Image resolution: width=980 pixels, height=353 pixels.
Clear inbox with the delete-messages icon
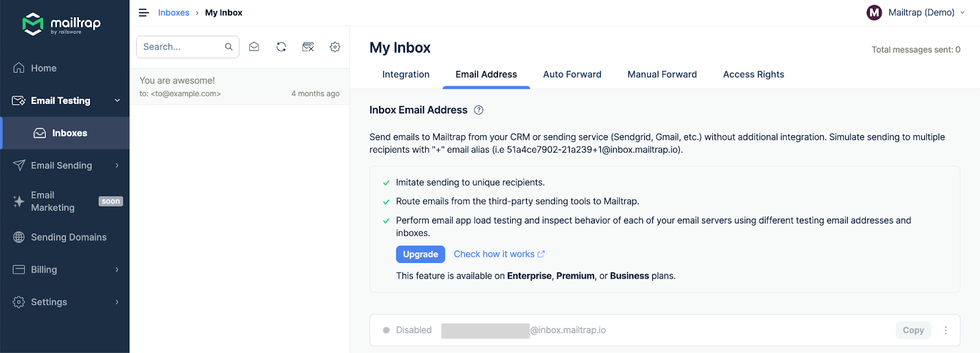pyautogui.click(x=308, y=47)
